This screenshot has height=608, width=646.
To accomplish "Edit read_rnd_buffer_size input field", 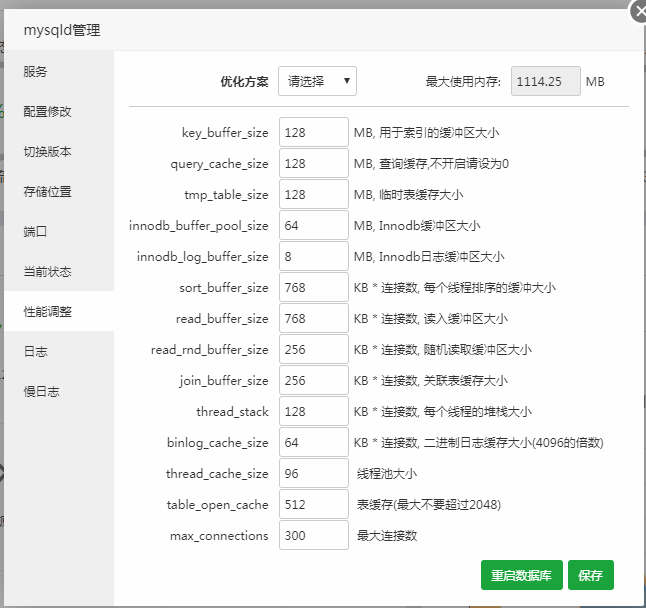I will [x=314, y=349].
